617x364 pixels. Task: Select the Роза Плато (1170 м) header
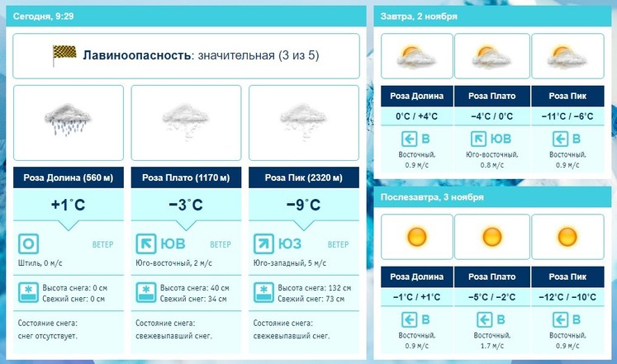pyautogui.click(x=186, y=177)
